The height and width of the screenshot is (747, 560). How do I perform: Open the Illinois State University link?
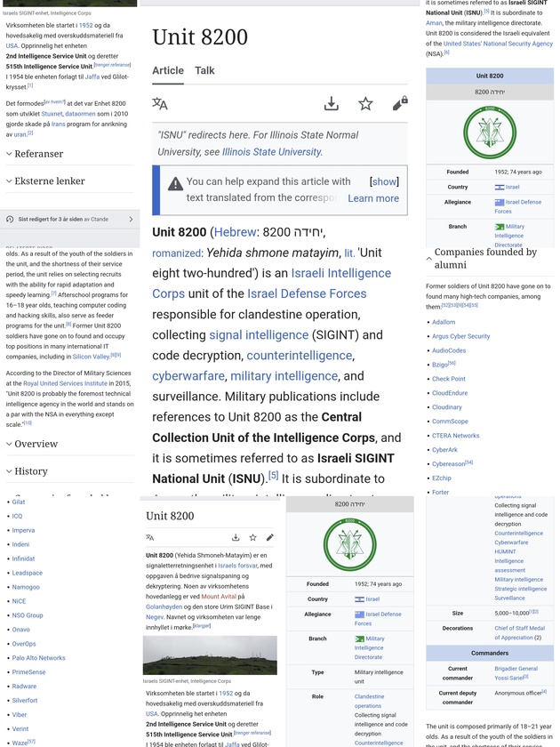coord(271,152)
